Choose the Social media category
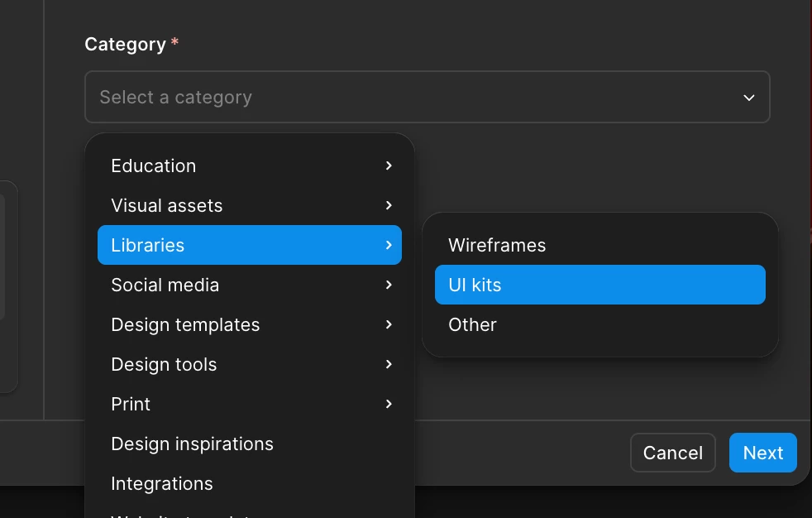Screen dimensions: 812x518 [165, 285]
